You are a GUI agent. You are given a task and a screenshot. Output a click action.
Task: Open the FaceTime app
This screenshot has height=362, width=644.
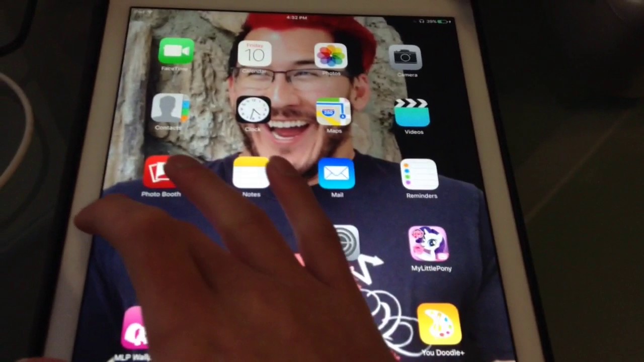tap(176, 52)
